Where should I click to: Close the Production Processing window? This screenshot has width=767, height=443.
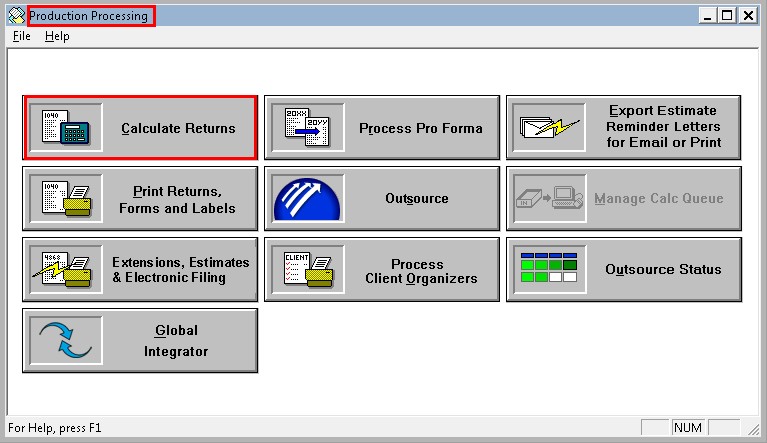click(x=748, y=16)
